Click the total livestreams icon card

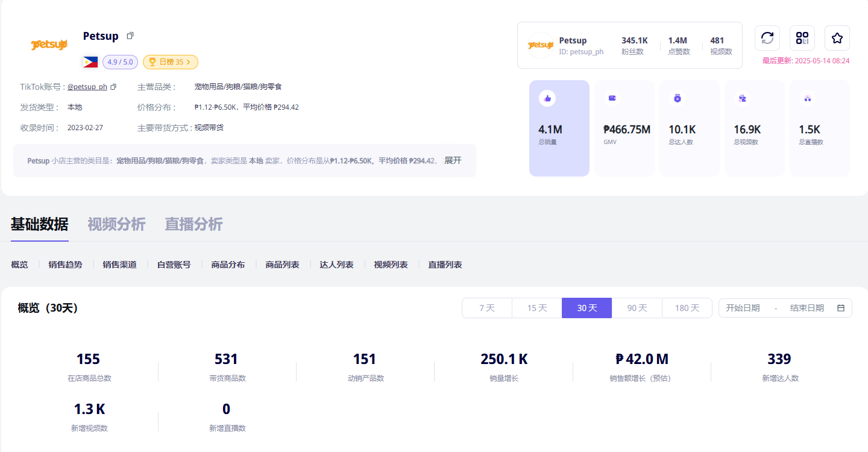click(820, 128)
